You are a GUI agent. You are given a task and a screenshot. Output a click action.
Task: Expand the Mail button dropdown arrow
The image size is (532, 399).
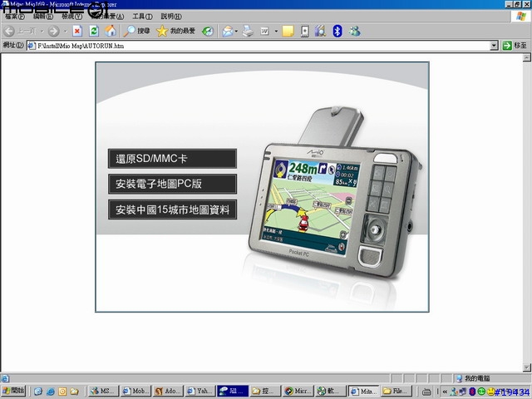(x=236, y=32)
